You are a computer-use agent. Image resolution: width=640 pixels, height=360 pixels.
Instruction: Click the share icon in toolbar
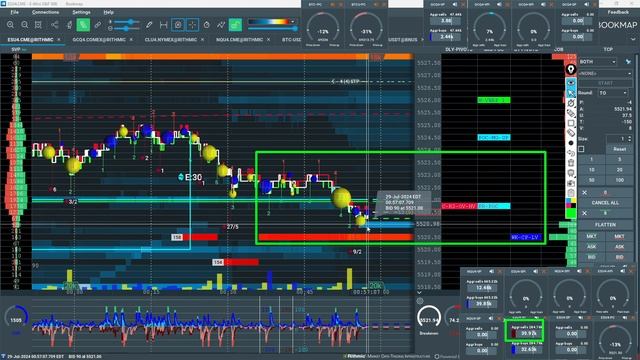[54, 25]
